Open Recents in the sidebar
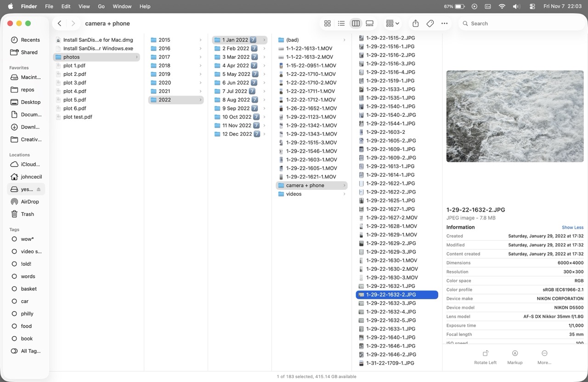Image resolution: width=588 pixels, height=382 pixels. (x=26, y=40)
